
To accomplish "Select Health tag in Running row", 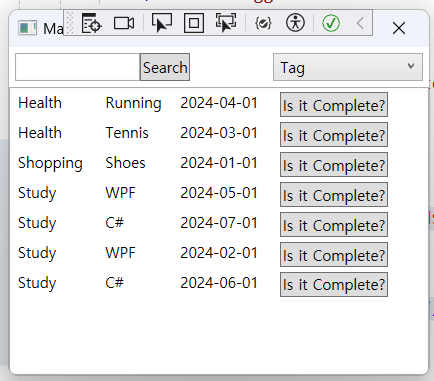I will (x=40, y=103).
